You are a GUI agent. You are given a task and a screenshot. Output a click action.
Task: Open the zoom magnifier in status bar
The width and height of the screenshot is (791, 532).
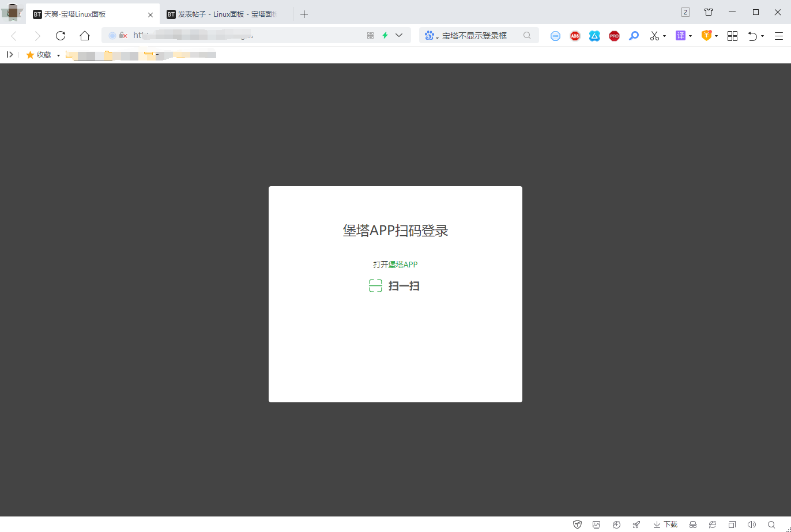pos(771,525)
